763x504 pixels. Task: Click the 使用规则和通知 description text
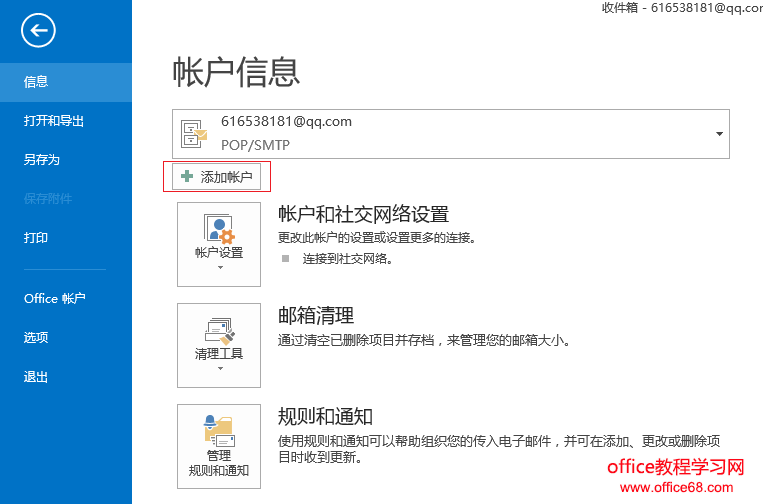point(499,449)
